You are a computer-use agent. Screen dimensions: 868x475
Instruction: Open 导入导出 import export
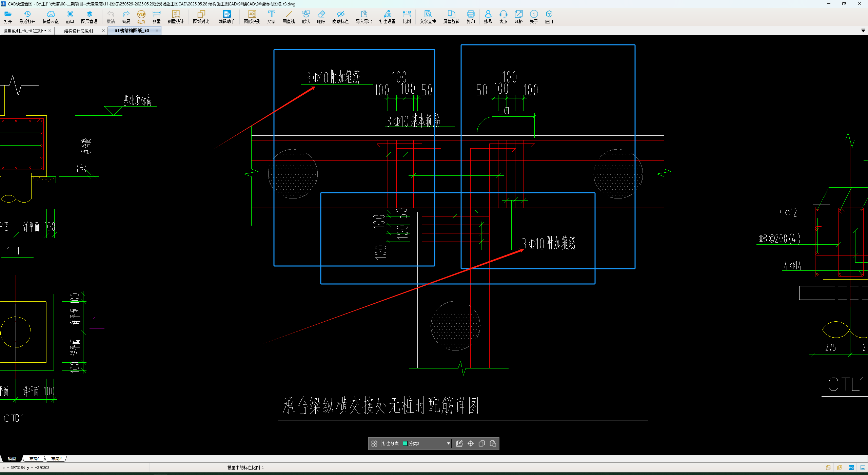[364, 17]
